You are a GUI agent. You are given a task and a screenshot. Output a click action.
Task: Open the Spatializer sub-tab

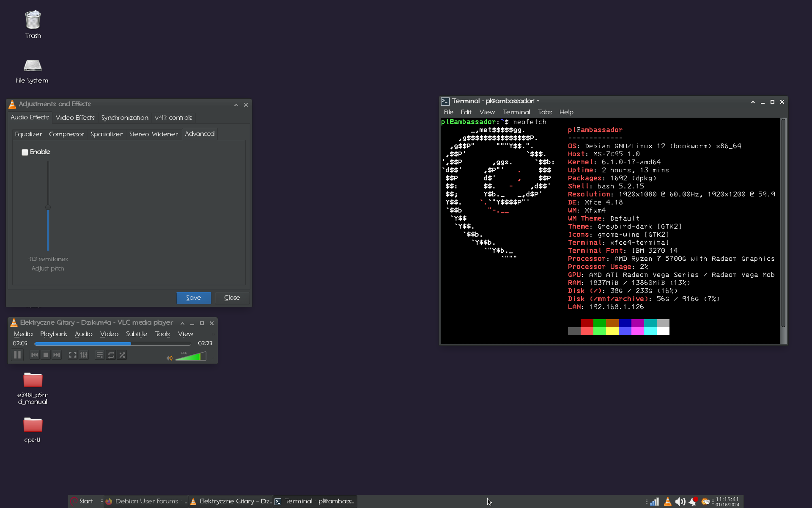pos(107,134)
